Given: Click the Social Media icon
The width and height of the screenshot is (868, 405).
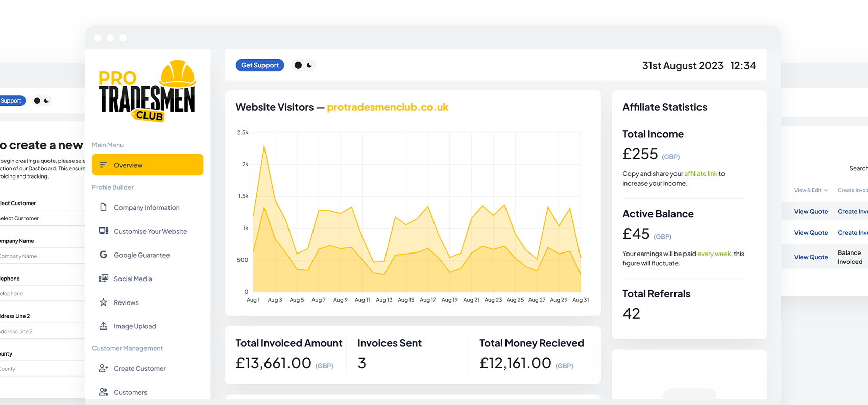Looking at the screenshot, I should click(x=103, y=279).
